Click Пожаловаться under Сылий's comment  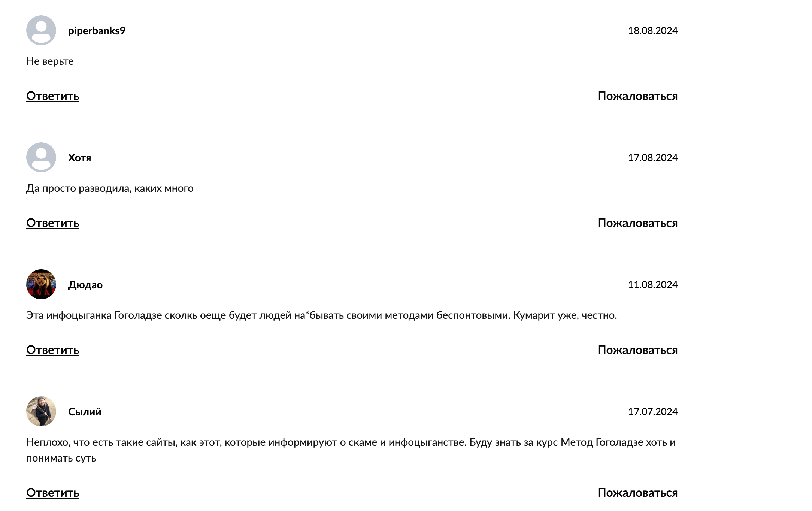point(637,493)
